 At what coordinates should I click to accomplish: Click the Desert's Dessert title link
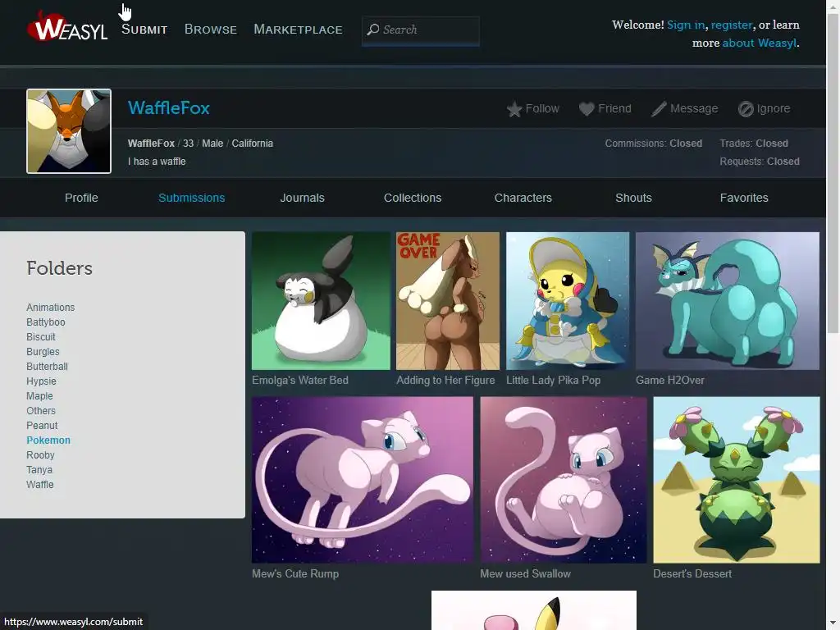click(x=692, y=573)
